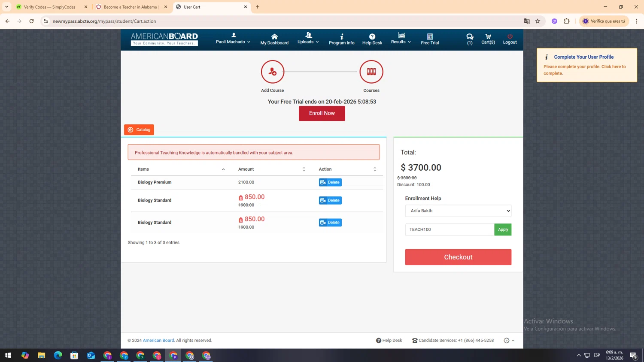Go back to the Catalog
644x362 pixels.
139,130
